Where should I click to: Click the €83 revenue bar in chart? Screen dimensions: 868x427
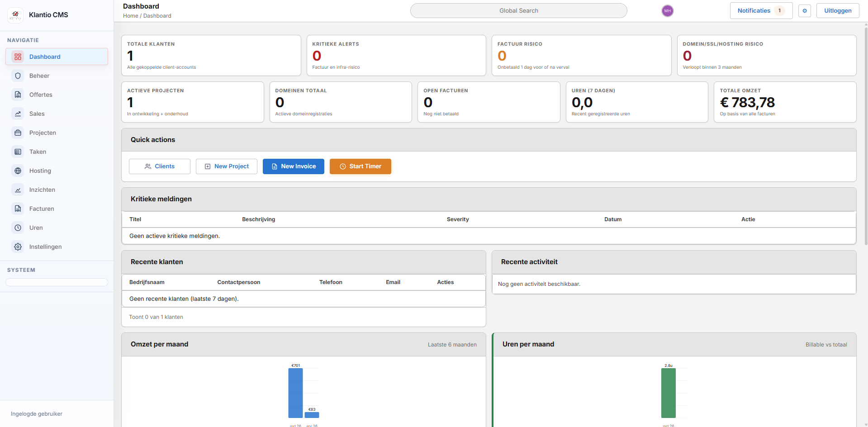coord(312,415)
